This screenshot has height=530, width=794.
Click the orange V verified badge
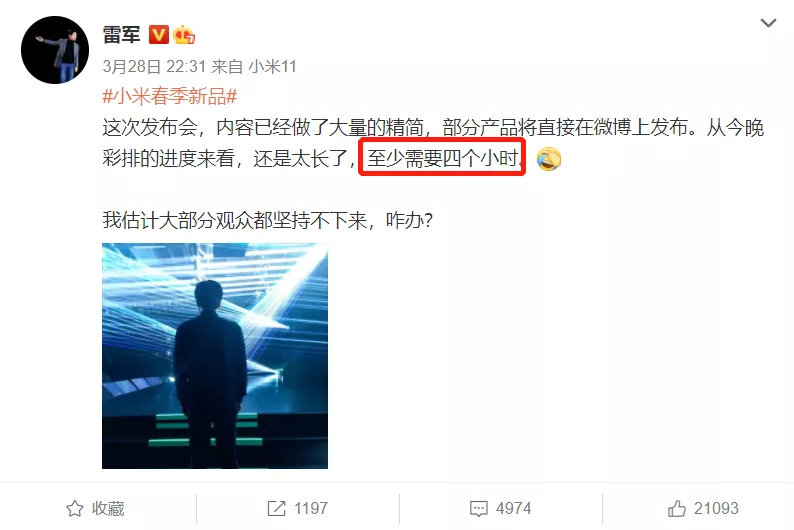click(x=158, y=34)
